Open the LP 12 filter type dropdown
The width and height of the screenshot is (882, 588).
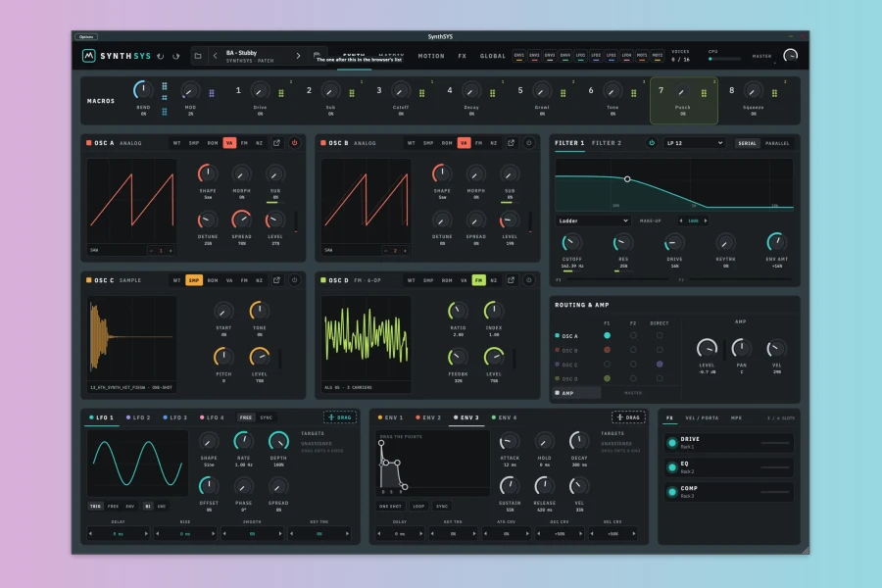(694, 143)
